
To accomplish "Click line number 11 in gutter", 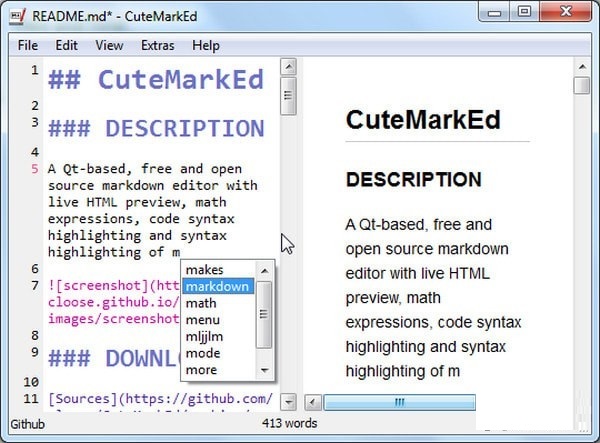I will 31,399.
